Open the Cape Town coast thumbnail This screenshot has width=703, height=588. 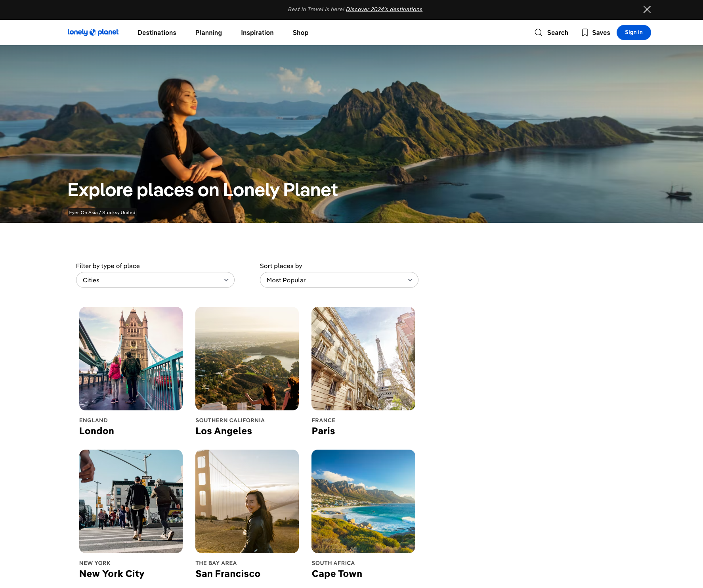363,501
